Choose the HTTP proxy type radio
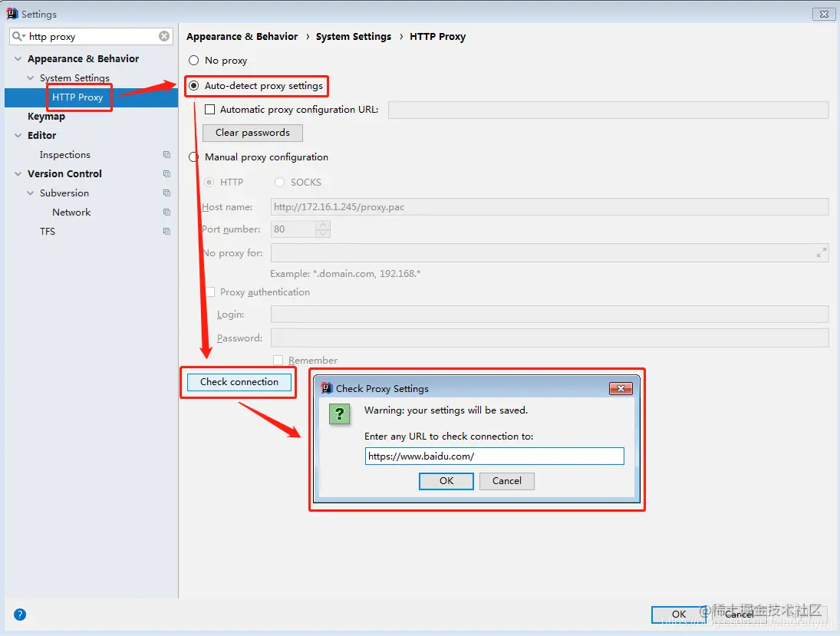The image size is (840, 636). (x=209, y=182)
